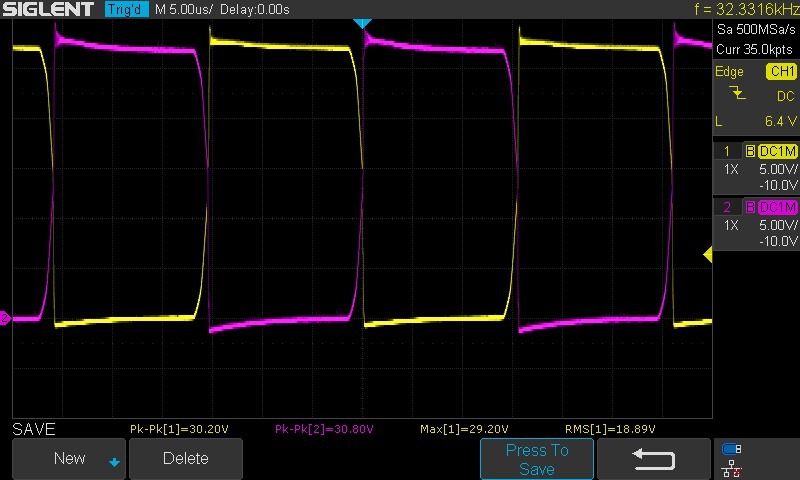The image size is (800, 480).
Task: Click channel 1 -10.0V offset value
Action: click(x=778, y=185)
